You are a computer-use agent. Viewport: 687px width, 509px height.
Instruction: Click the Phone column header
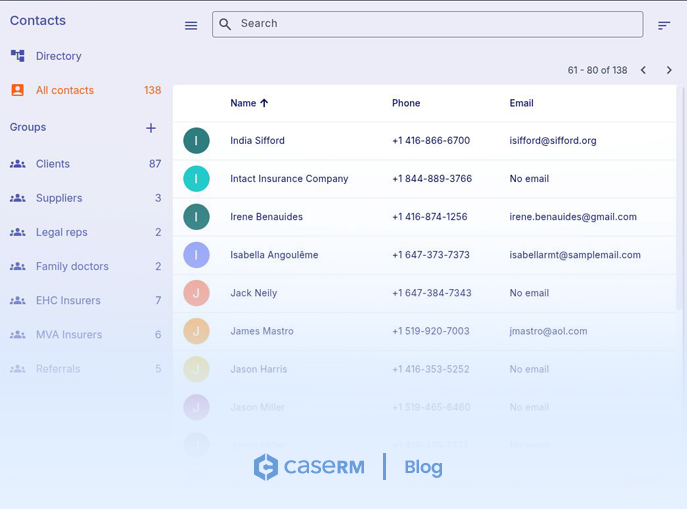click(x=406, y=103)
